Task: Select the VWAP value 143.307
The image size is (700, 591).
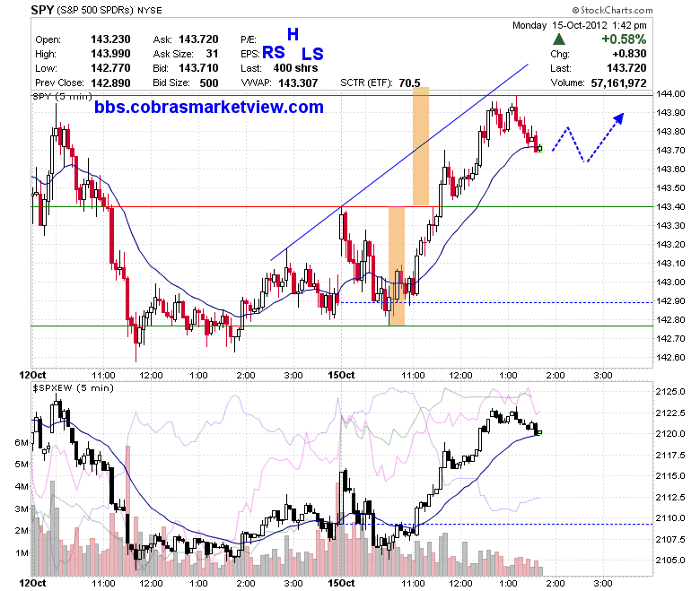Action: point(298,83)
